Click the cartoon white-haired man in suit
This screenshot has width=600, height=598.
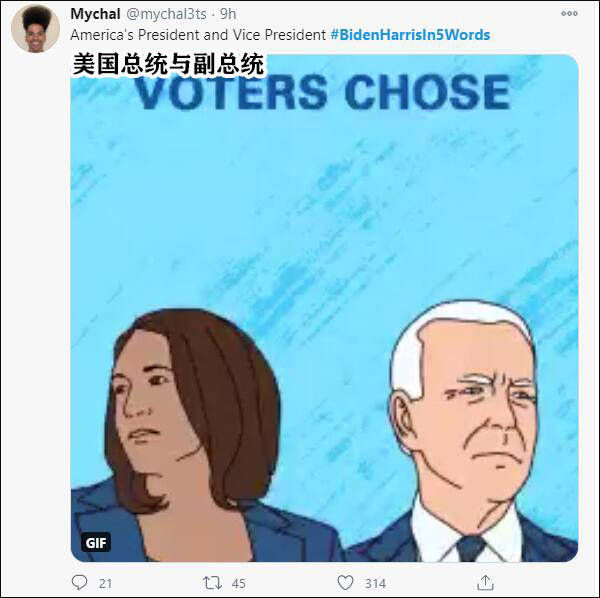tap(465, 430)
